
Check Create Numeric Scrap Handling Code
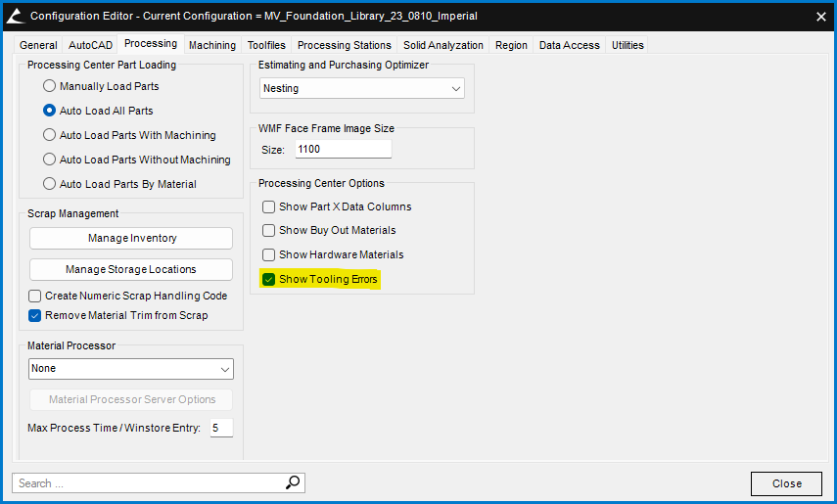click(x=35, y=296)
